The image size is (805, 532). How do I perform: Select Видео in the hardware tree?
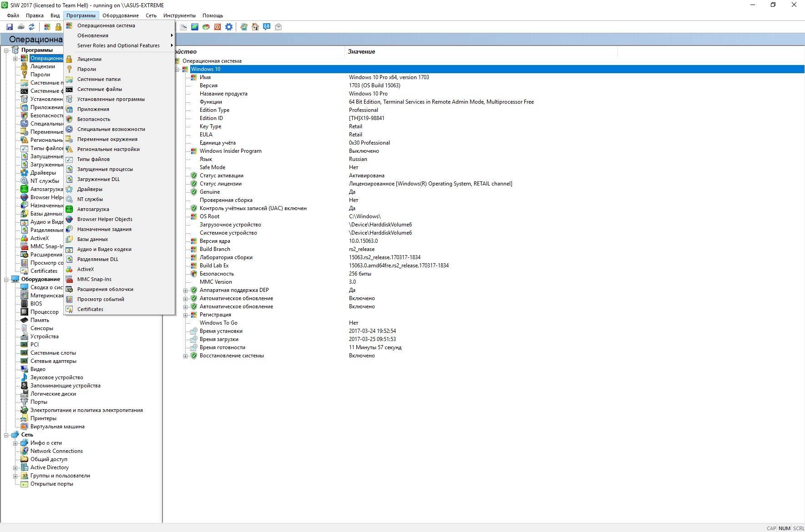[38, 369]
